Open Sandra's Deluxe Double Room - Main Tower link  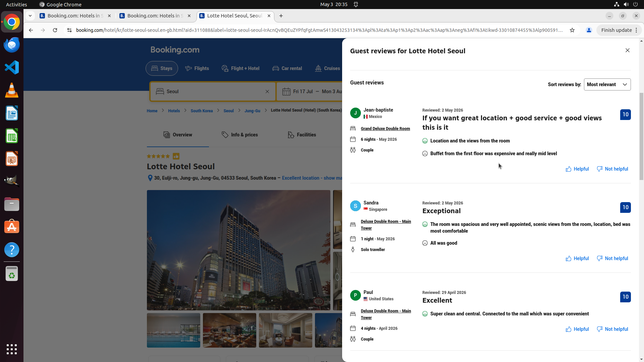coord(386,225)
